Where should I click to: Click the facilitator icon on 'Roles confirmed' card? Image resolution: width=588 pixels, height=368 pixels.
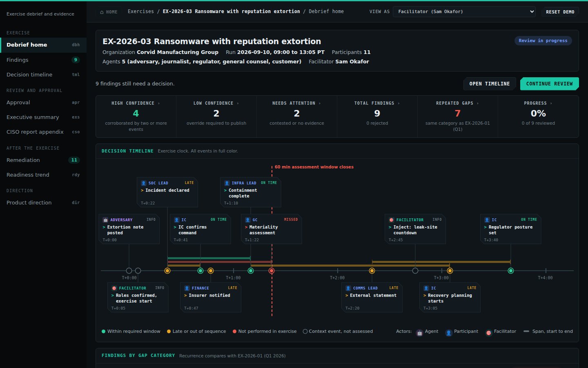114,288
